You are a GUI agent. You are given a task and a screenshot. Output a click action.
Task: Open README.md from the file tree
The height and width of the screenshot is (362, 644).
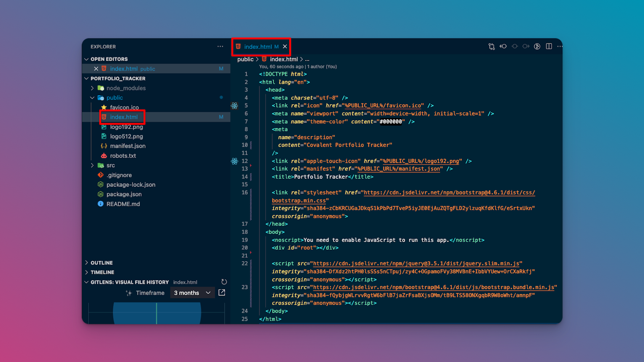(123, 204)
